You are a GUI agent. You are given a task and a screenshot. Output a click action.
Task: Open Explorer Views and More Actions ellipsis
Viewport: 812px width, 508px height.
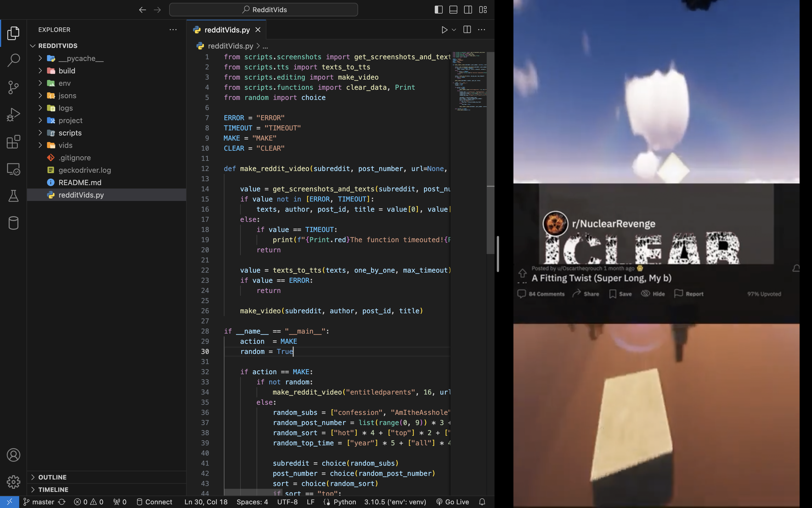coord(173,30)
